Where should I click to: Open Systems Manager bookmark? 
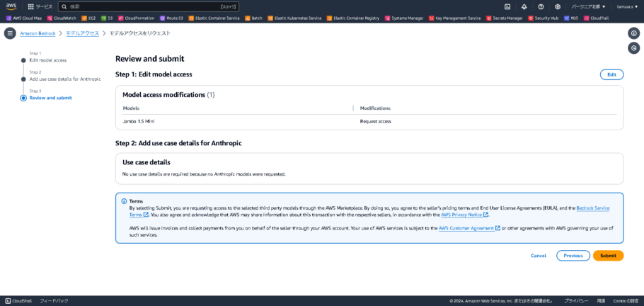404,18
